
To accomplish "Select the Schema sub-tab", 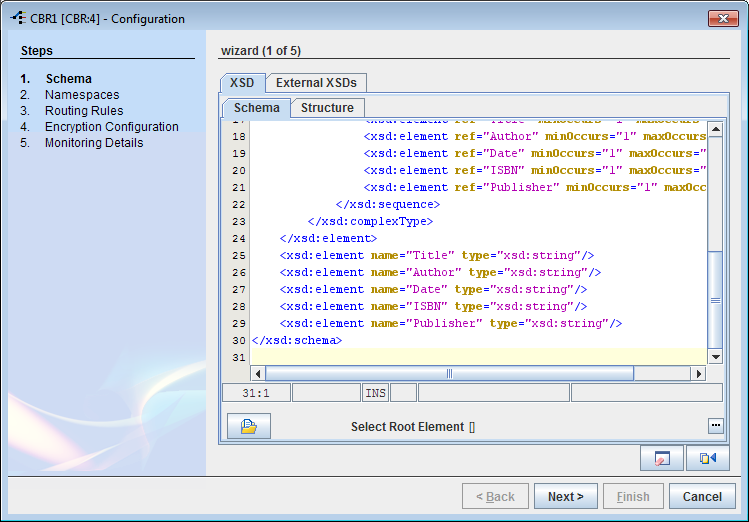I will [x=257, y=108].
